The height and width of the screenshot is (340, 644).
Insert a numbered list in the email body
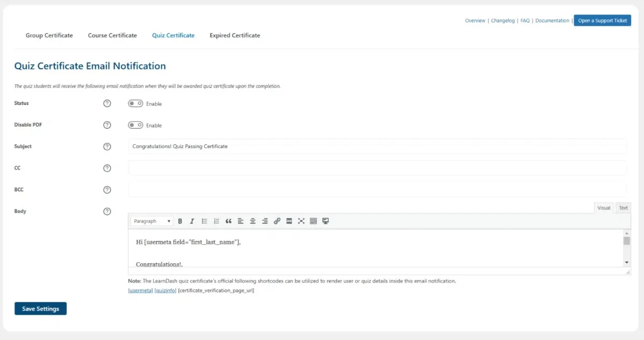coord(216,221)
